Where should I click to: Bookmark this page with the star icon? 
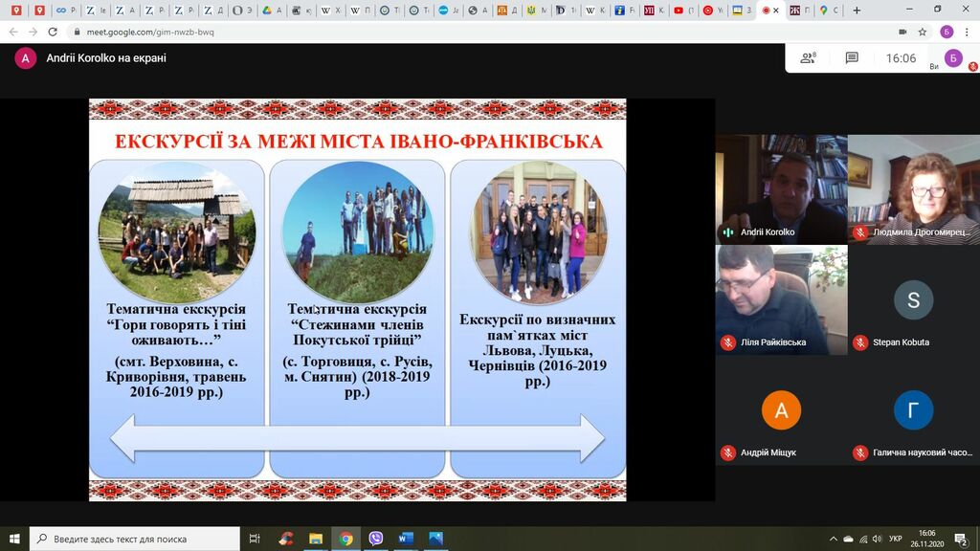click(x=923, y=32)
